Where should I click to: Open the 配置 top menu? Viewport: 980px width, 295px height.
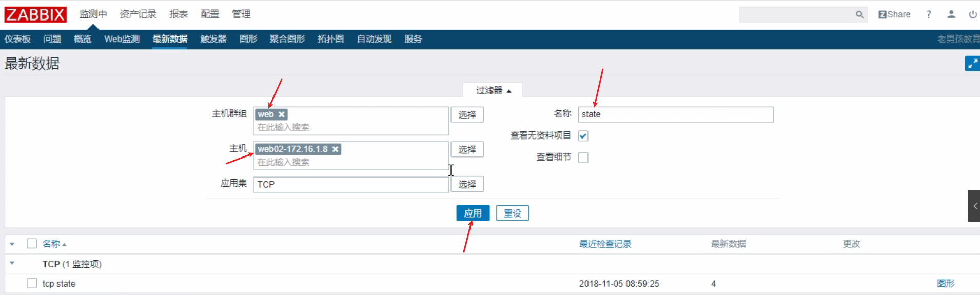210,14
